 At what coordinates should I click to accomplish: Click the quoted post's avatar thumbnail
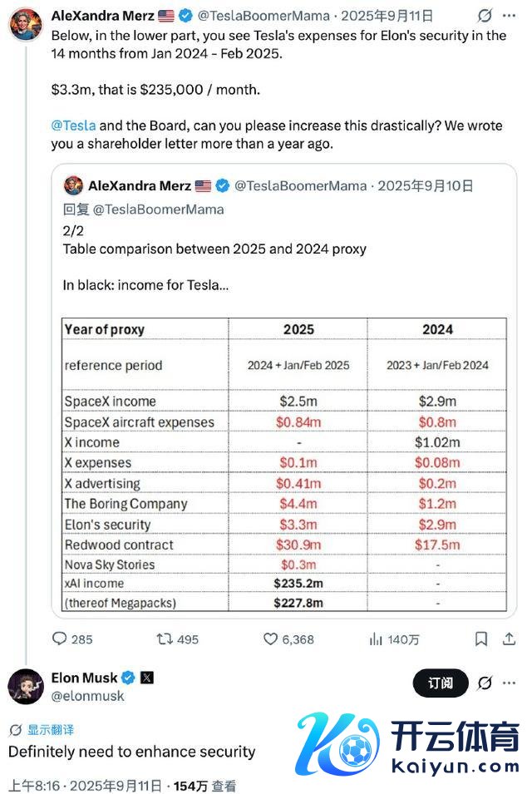tap(73, 186)
